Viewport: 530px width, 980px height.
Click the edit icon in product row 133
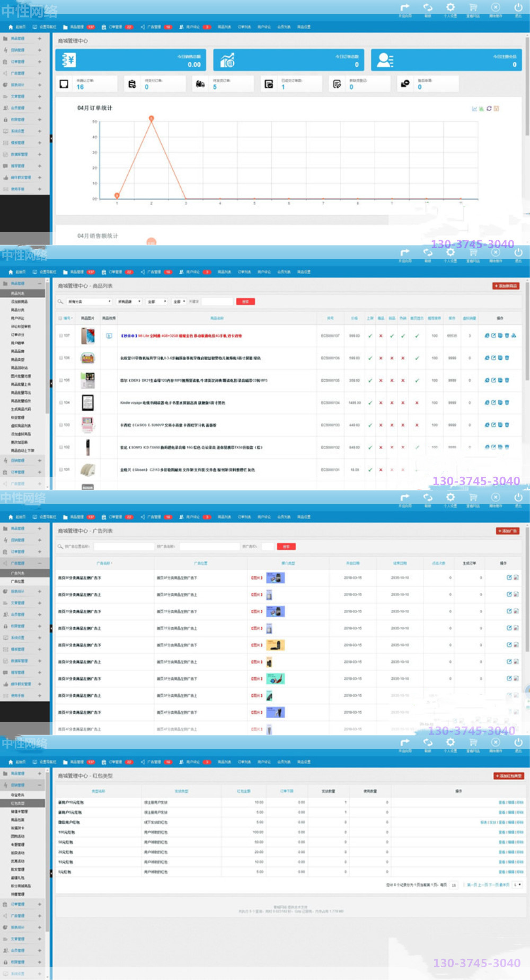(493, 425)
